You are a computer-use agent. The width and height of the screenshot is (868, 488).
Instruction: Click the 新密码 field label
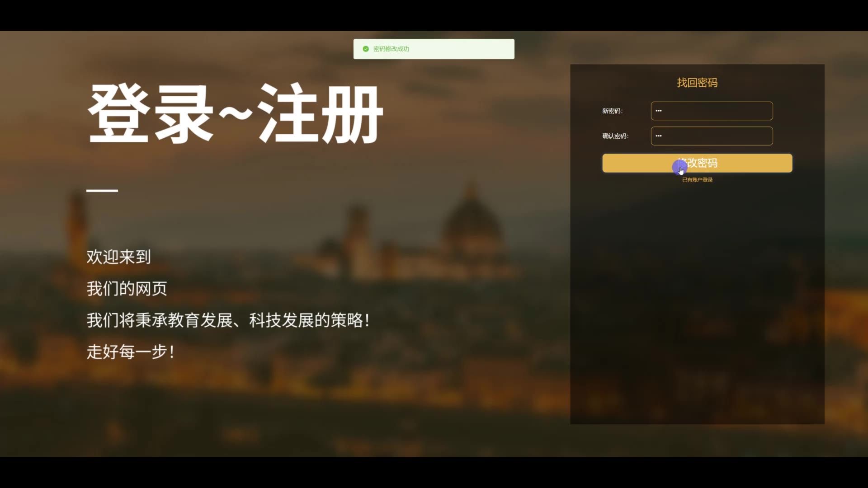pyautogui.click(x=612, y=111)
